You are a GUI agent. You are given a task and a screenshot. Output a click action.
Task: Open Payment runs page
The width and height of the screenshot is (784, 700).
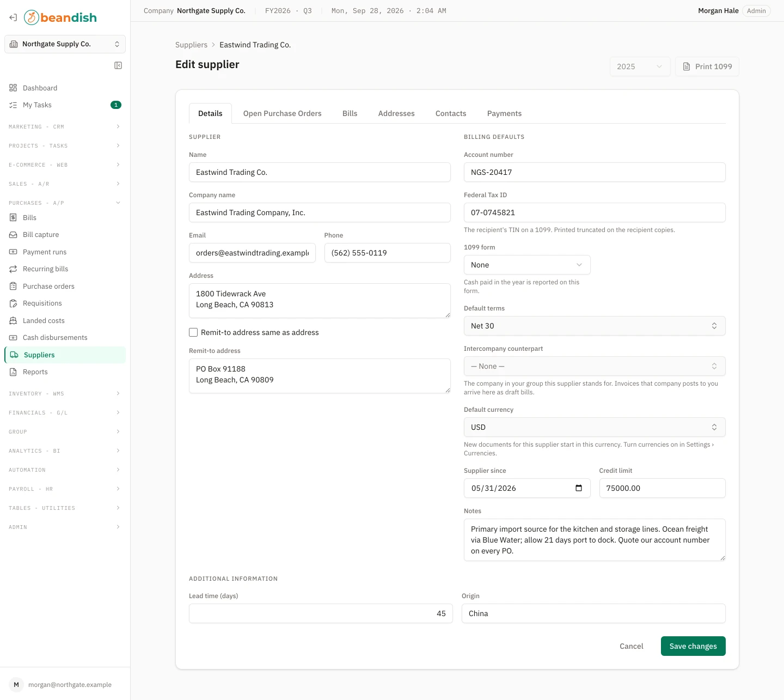pyautogui.click(x=65, y=252)
